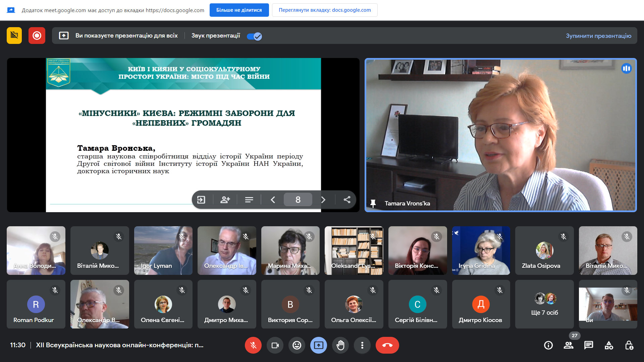Open the emoji reactions panel

[x=297, y=345]
